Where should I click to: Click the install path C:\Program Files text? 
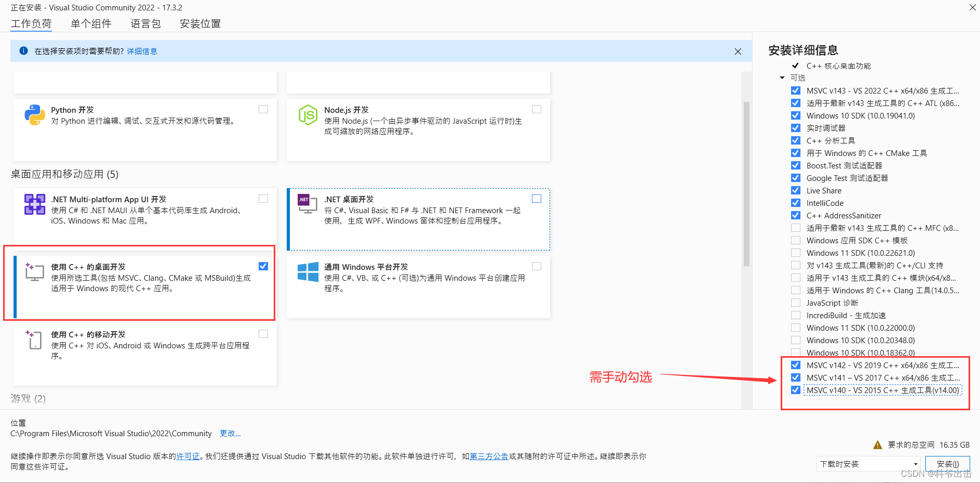point(111,434)
